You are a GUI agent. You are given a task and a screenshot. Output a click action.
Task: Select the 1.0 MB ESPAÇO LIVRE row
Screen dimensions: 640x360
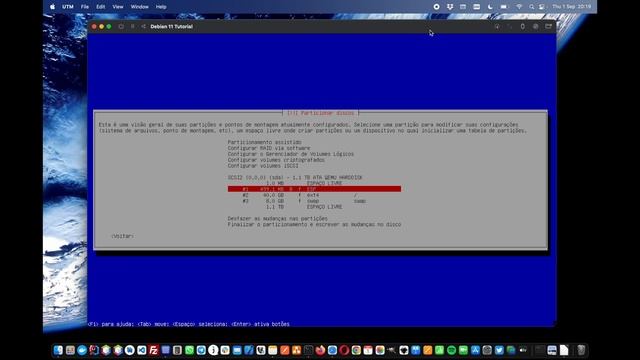304,183
